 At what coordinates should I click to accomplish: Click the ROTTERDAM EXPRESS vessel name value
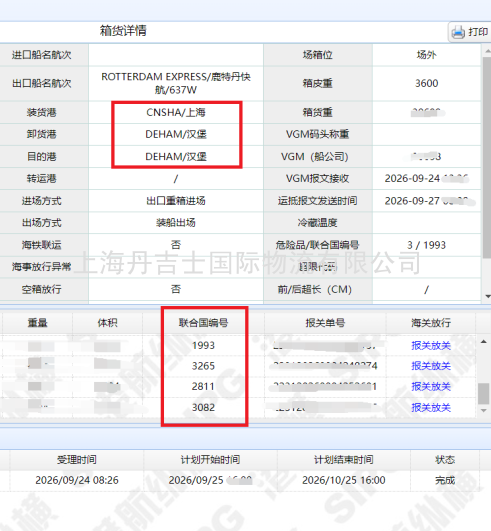tap(176, 83)
